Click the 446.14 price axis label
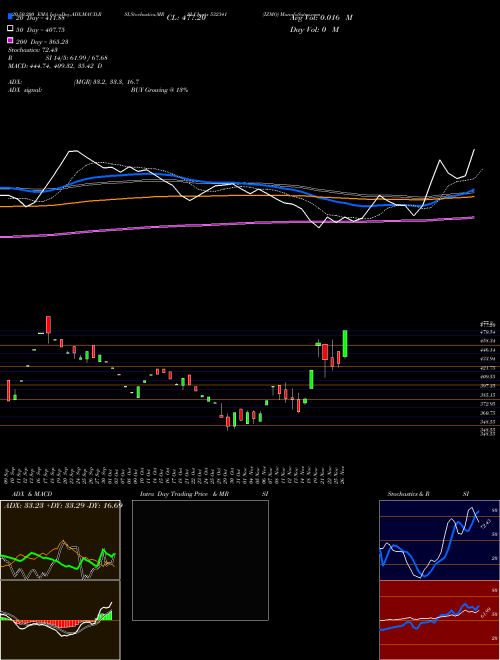This screenshot has width=500, height=660. point(487,350)
